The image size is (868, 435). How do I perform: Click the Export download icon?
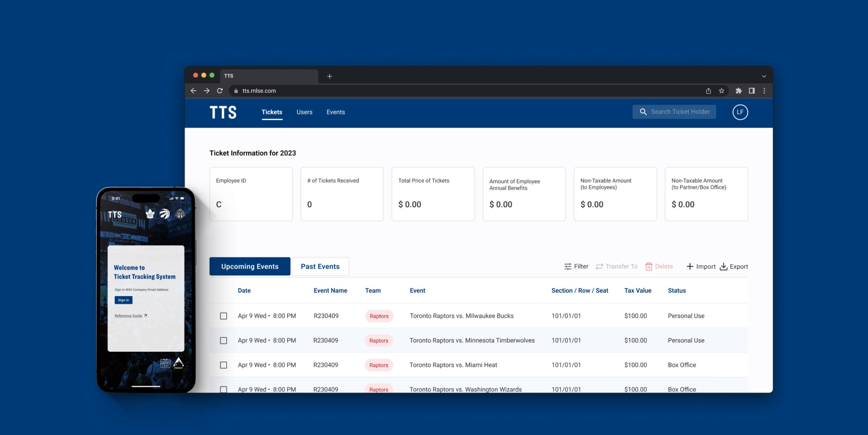coord(723,266)
